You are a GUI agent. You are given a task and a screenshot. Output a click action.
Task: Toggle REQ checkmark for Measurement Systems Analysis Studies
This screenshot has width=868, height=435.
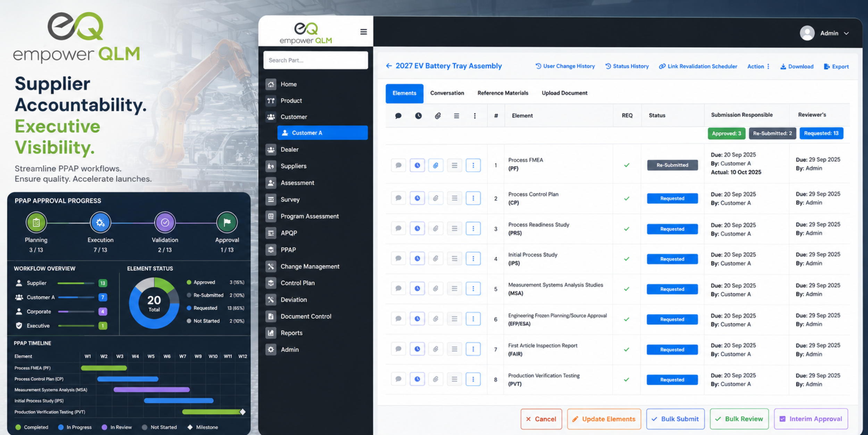click(627, 289)
